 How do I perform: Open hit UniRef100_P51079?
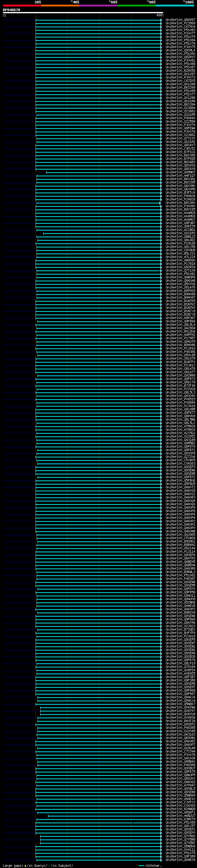click(180, 37)
